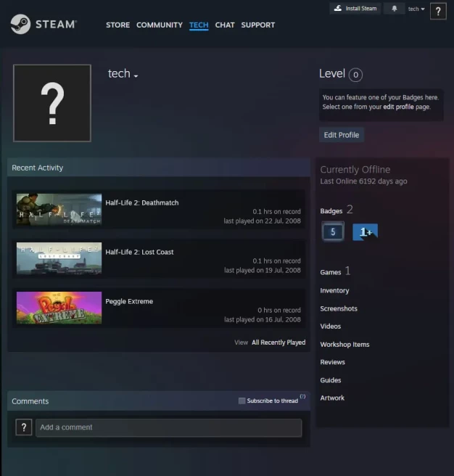Click the Recent Activity header
Image resolution: width=454 pixels, height=476 pixels.
coord(159,168)
